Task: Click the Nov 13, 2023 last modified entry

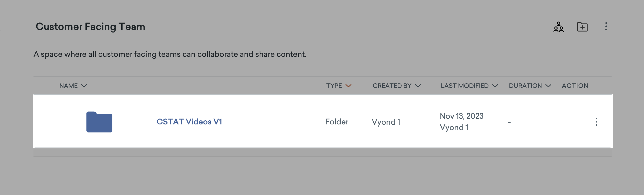Action: click(x=462, y=116)
